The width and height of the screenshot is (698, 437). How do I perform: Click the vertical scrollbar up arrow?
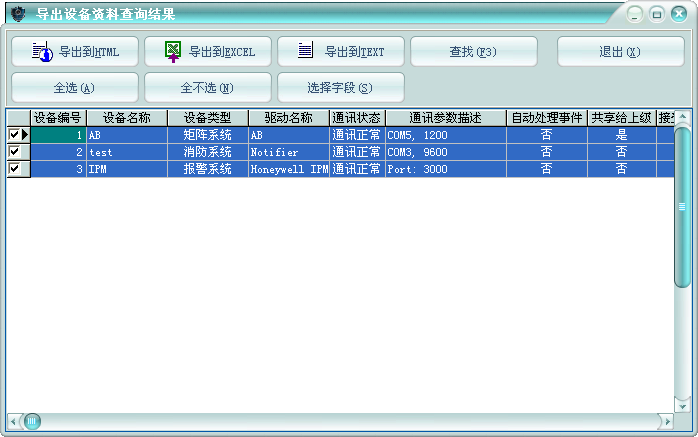click(x=682, y=118)
